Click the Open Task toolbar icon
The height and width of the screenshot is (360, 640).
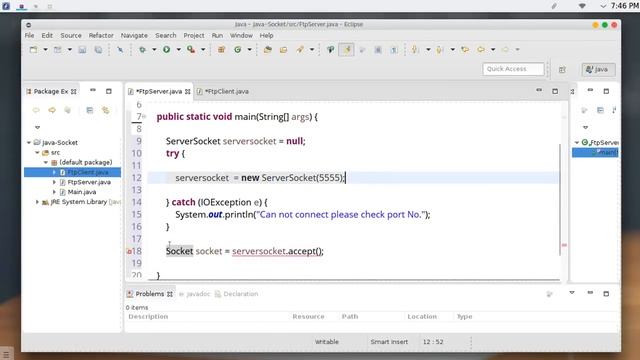point(283,49)
